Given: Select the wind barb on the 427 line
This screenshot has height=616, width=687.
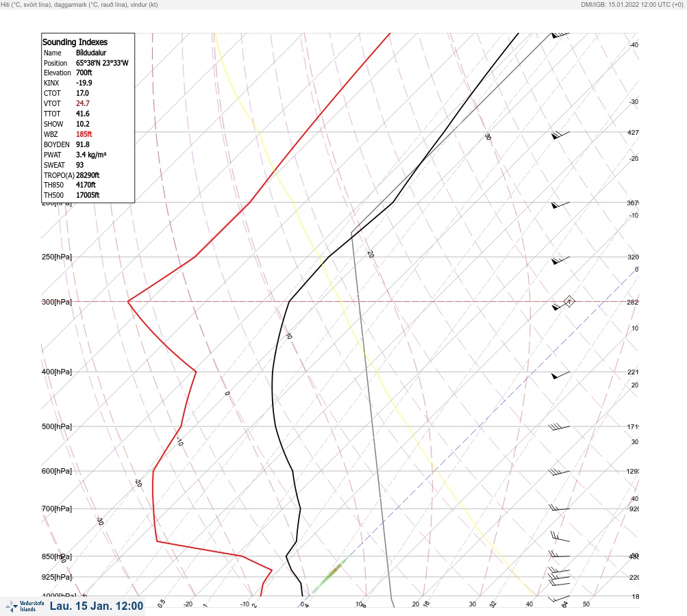Looking at the screenshot, I should click(x=560, y=135).
